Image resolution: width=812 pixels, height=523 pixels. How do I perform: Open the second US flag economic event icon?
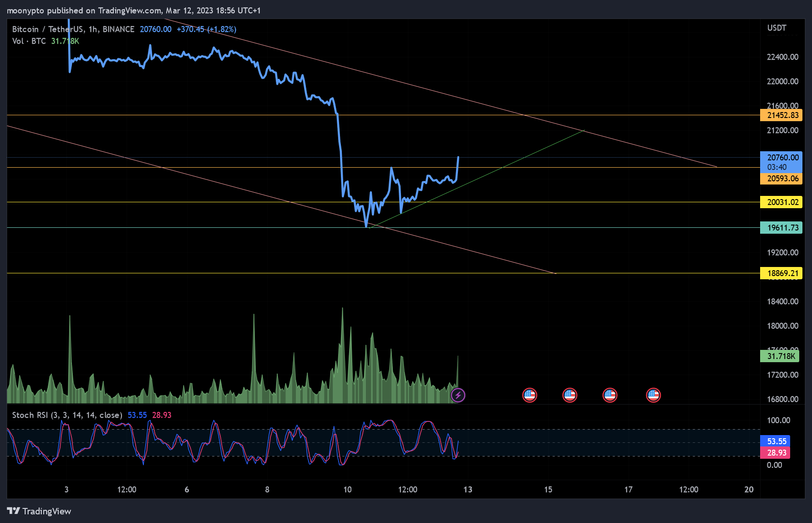569,395
